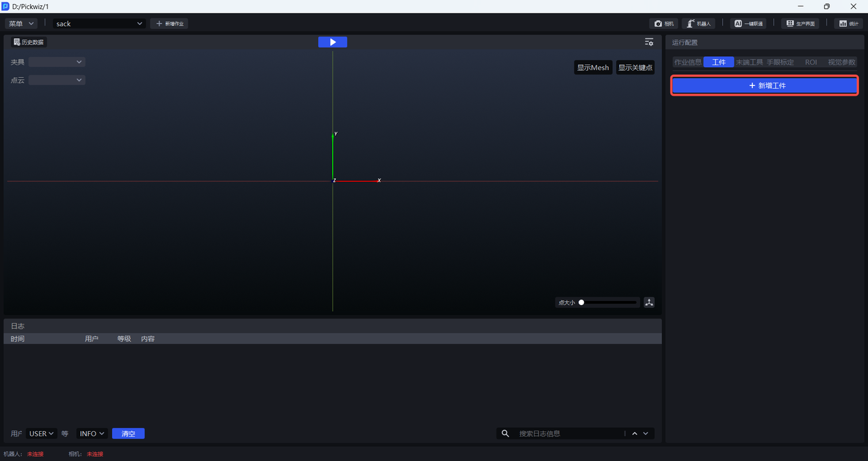868x461 pixels.
Task: Expand the 菜单 menu dropdown
Action: point(21,24)
